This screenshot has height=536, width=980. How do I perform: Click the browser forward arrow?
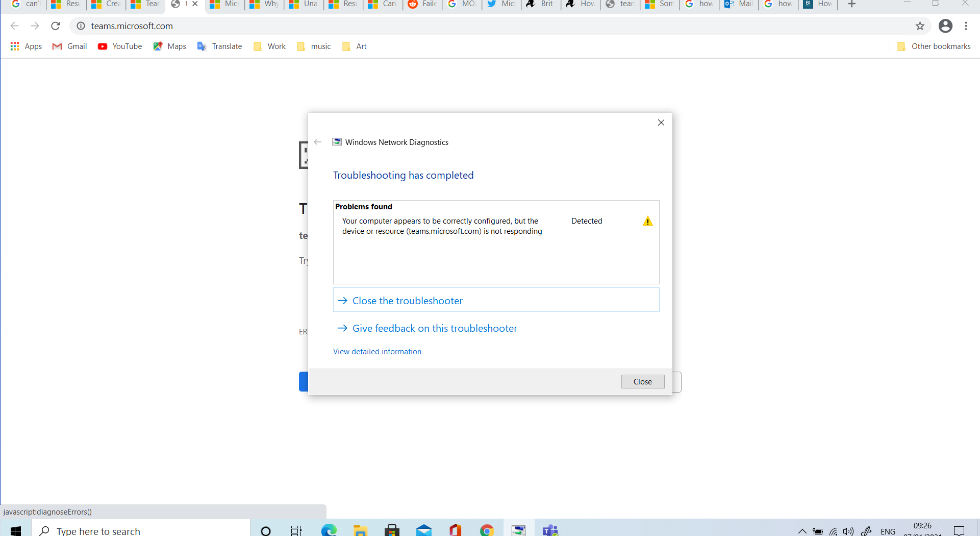click(x=35, y=26)
